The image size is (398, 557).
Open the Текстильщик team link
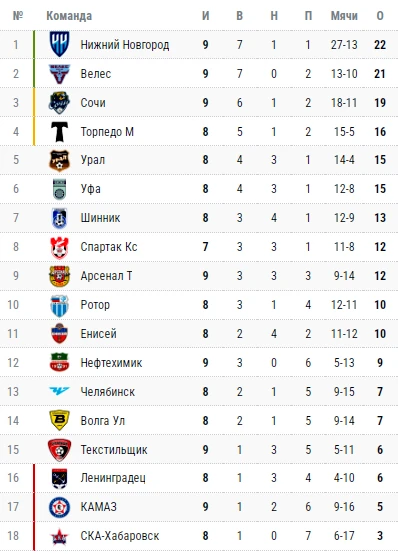pyautogui.click(x=114, y=450)
